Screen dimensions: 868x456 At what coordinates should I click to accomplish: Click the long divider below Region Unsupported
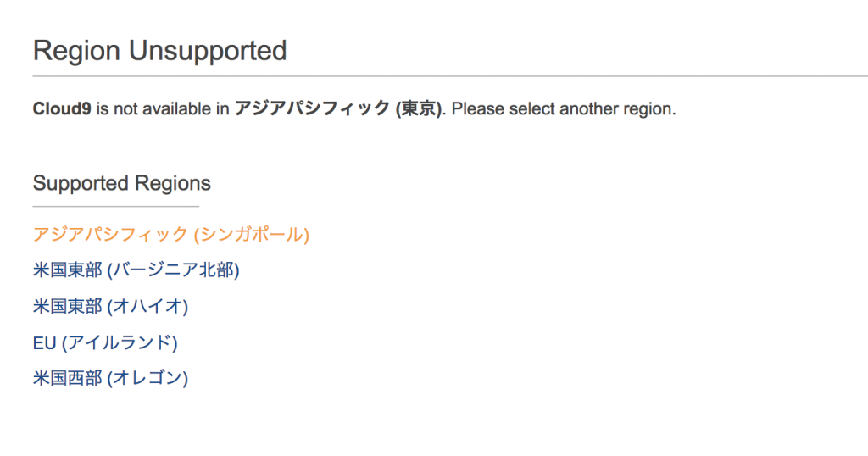pyautogui.click(x=450, y=76)
